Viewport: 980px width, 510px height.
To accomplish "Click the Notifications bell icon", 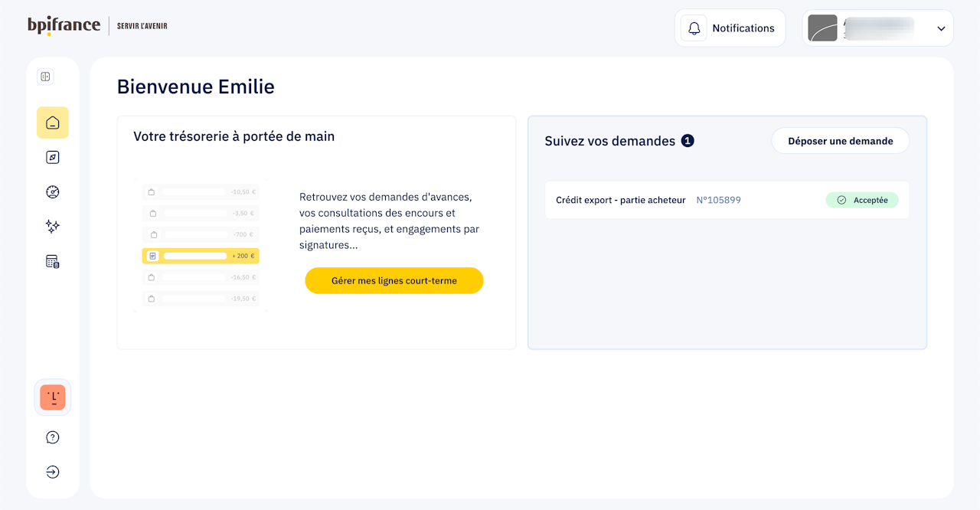I will (694, 28).
